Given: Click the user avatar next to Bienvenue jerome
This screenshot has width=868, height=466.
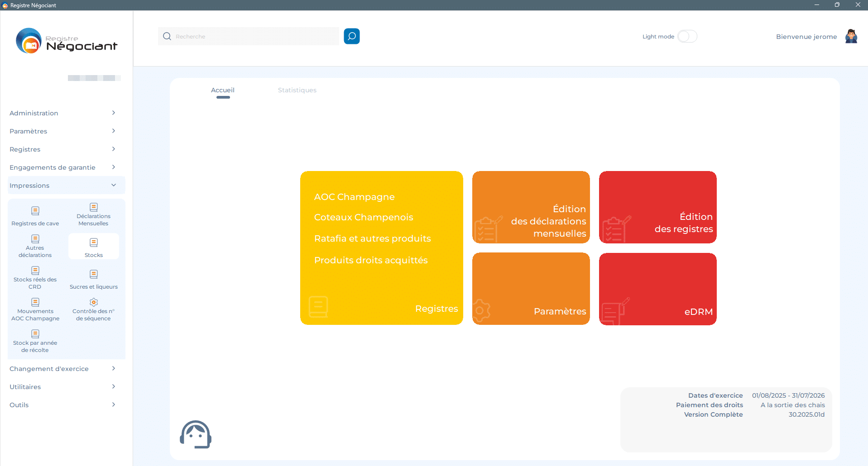Looking at the screenshot, I should 851,36.
